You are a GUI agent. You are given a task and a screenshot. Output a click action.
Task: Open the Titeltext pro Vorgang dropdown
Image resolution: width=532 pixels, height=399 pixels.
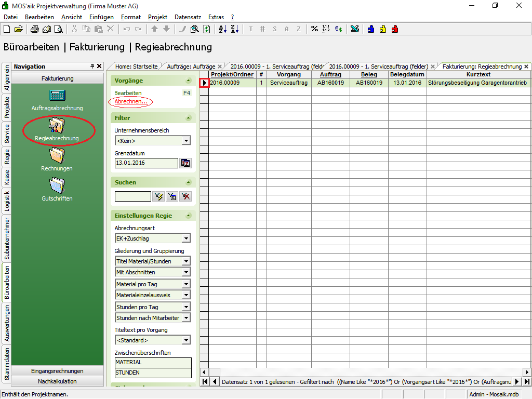pos(186,340)
